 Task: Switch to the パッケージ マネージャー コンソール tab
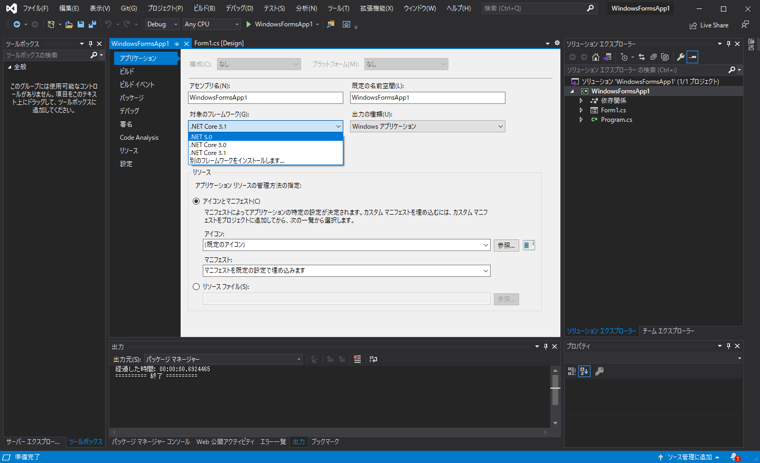[x=151, y=442]
